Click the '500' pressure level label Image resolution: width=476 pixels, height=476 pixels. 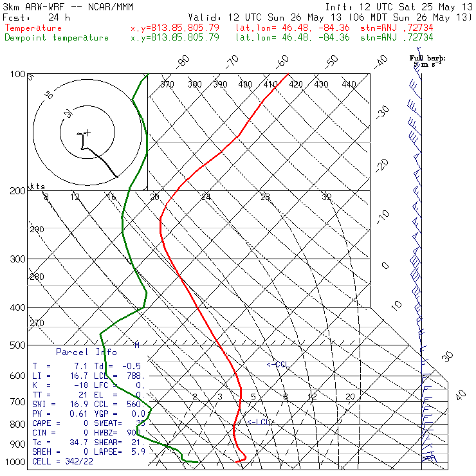click(x=17, y=345)
